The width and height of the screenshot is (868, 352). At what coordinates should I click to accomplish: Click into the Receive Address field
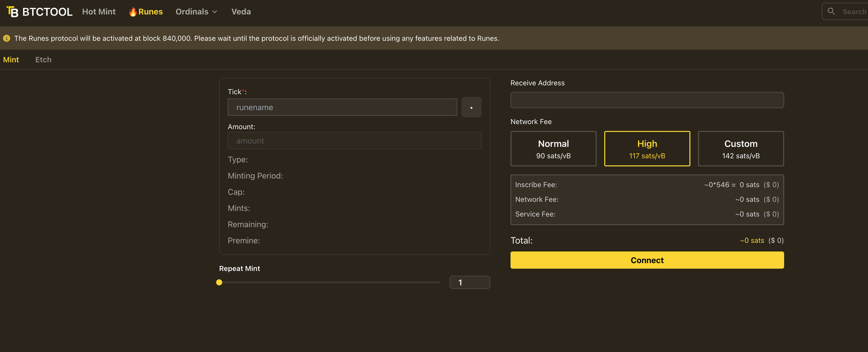coord(647,100)
